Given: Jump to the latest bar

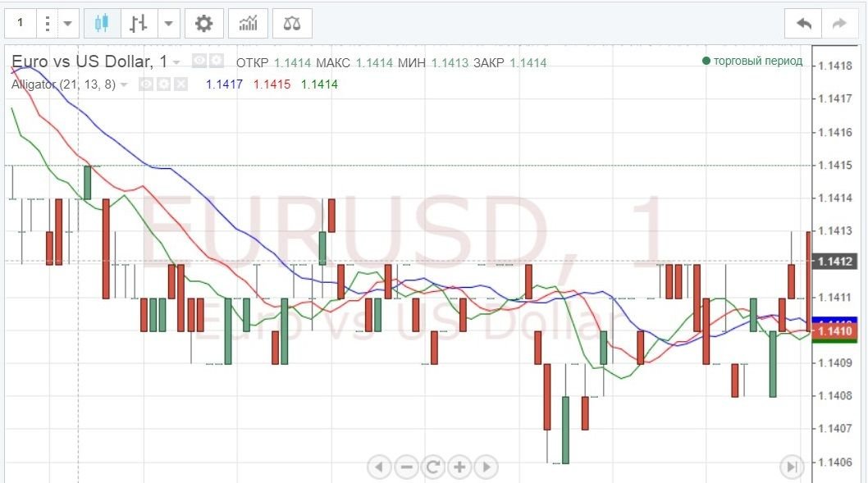Looking at the screenshot, I should click(x=793, y=467).
